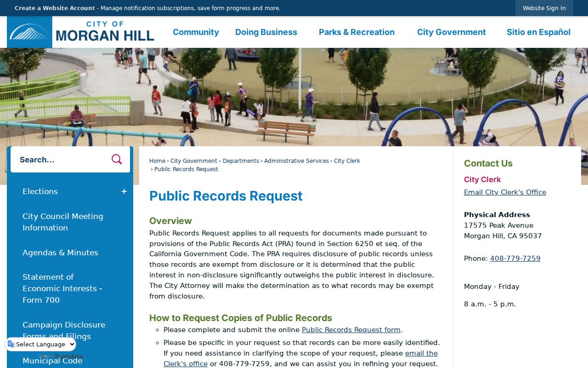Click the Overview section heading
The height and width of the screenshot is (368, 588).
170,221
